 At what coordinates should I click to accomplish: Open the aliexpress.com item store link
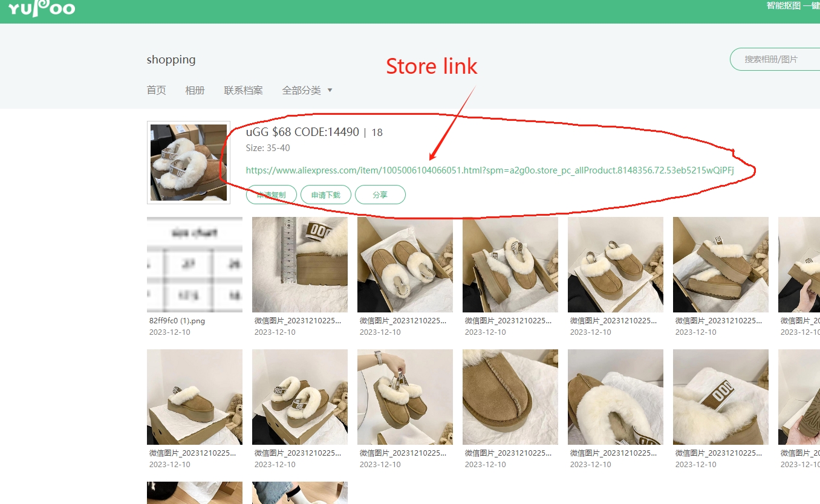pos(490,170)
